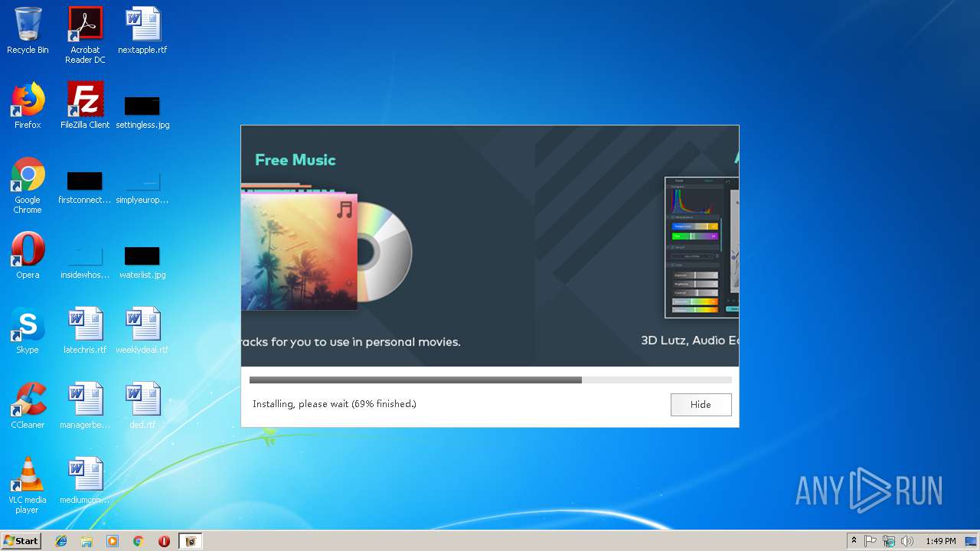
Task: Launch the Firefox shortcut
Action: tap(28, 106)
